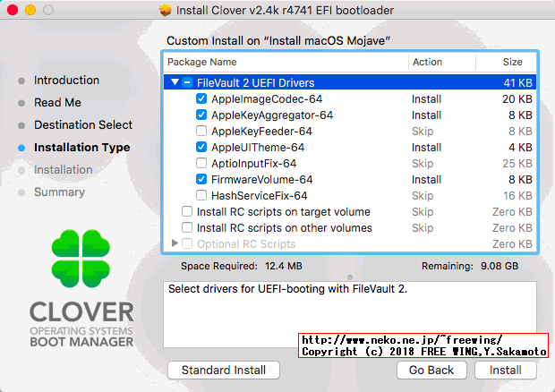The image size is (555, 392).
Task: Click the Go Back button
Action: click(431, 370)
